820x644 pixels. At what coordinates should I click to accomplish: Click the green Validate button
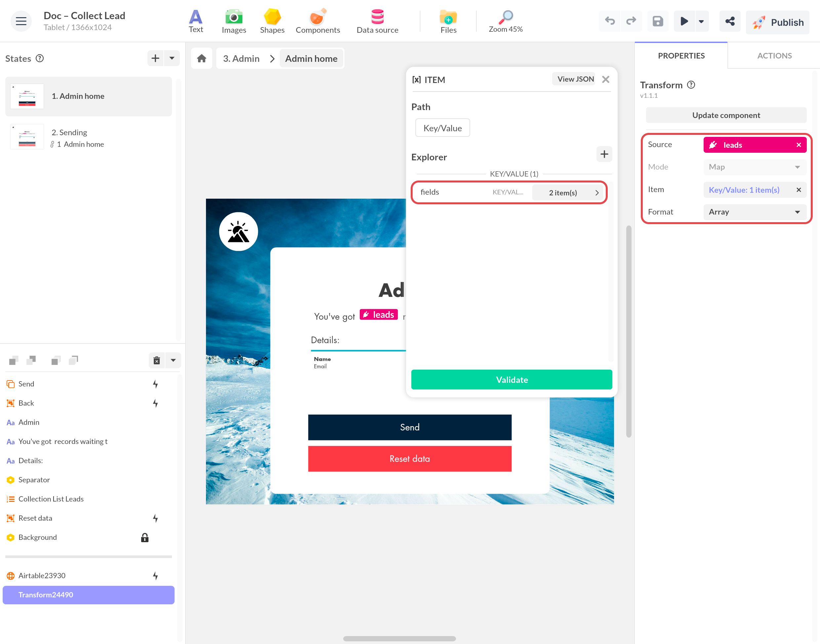(512, 380)
